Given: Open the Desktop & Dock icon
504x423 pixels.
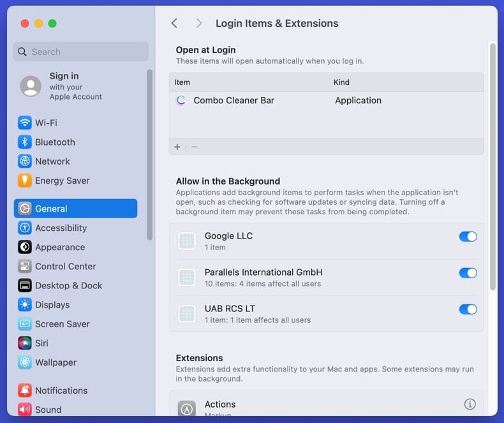Looking at the screenshot, I should [25, 286].
